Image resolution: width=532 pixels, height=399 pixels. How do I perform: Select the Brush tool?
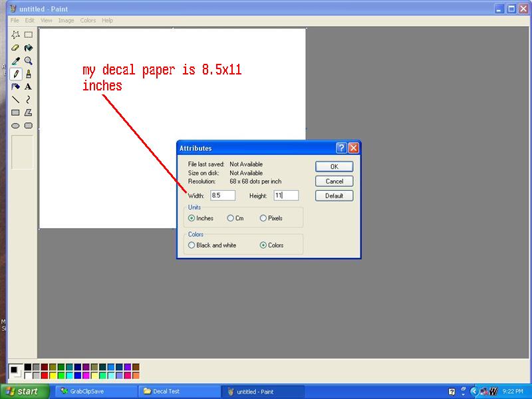[x=29, y=74]
